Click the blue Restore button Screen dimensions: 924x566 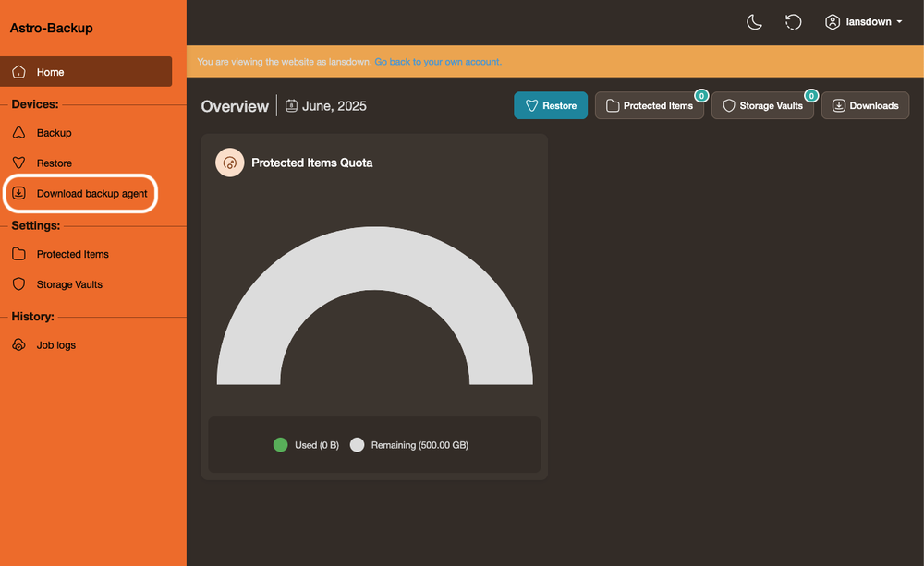[551, 105]
